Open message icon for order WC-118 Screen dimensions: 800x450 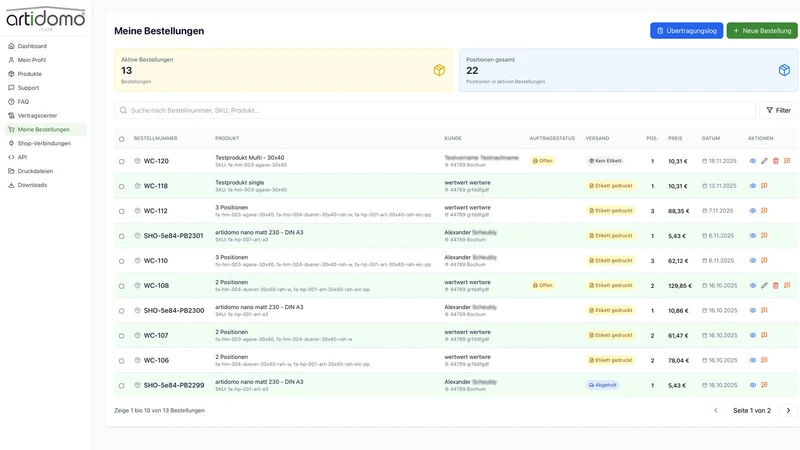tap(764, 186)
